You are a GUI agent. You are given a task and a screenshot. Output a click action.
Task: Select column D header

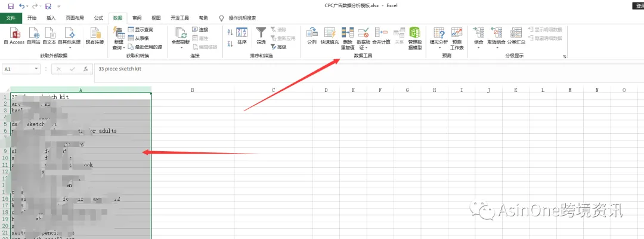[326, 90]
